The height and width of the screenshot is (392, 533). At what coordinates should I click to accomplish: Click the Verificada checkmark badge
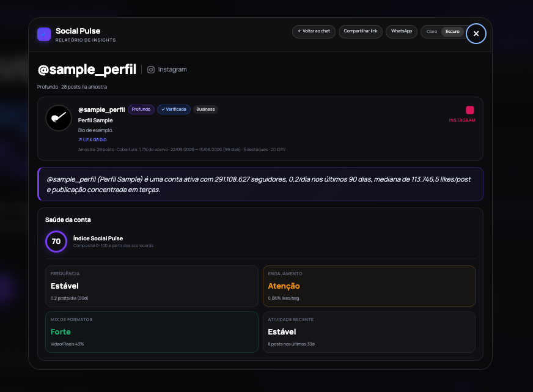174,109
